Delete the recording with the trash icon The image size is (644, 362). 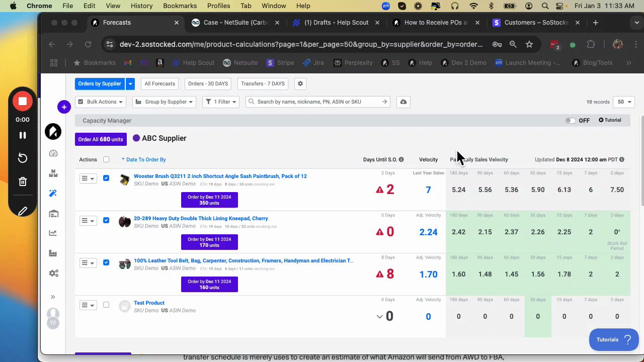click(23, 182)
